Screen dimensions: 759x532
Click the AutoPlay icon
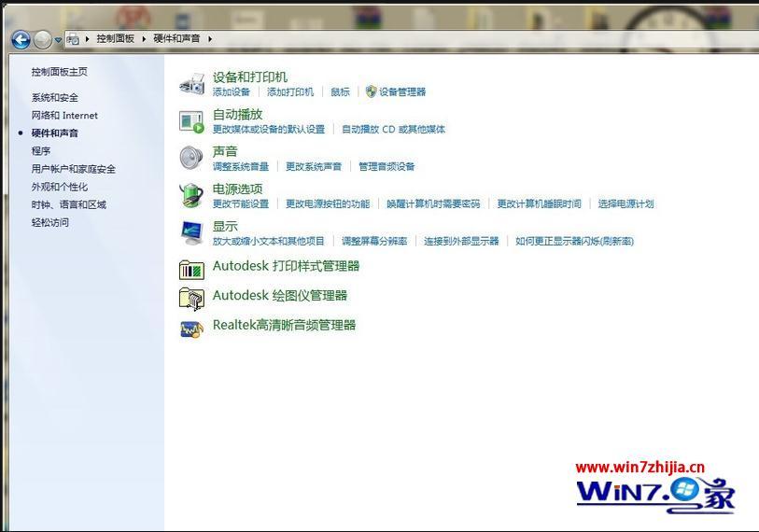[x=191, y=121]
